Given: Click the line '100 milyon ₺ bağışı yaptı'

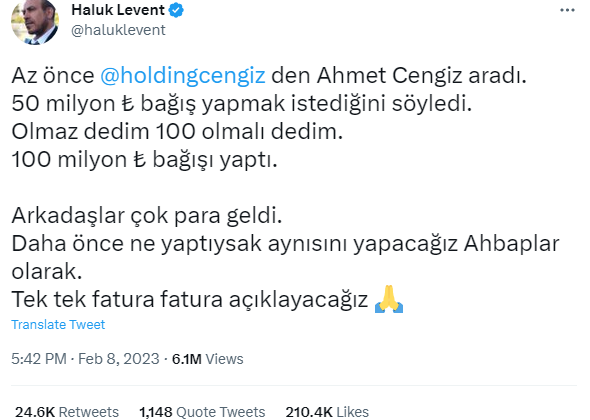Looking at the screenshot, I should [144, 160].
